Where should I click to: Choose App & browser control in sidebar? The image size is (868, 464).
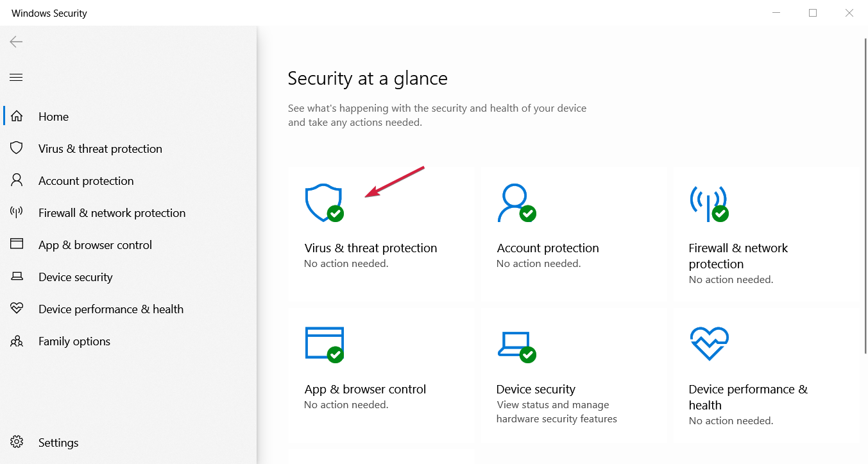pos(95,245)
